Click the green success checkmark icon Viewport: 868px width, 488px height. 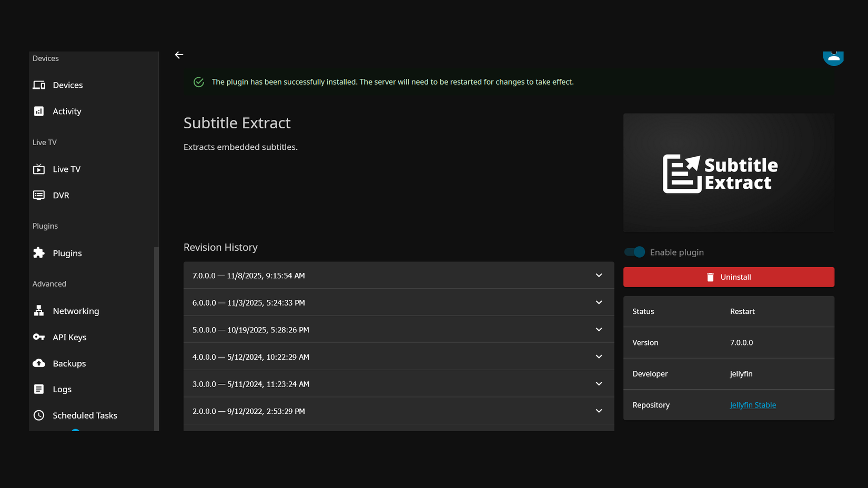tap(199, 82)
